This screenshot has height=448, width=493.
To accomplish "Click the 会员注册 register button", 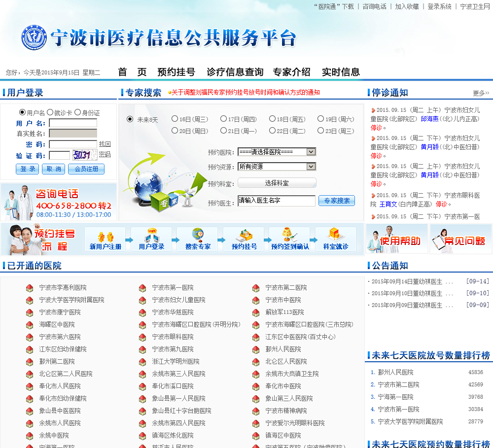I will click(x=86, y=169).
